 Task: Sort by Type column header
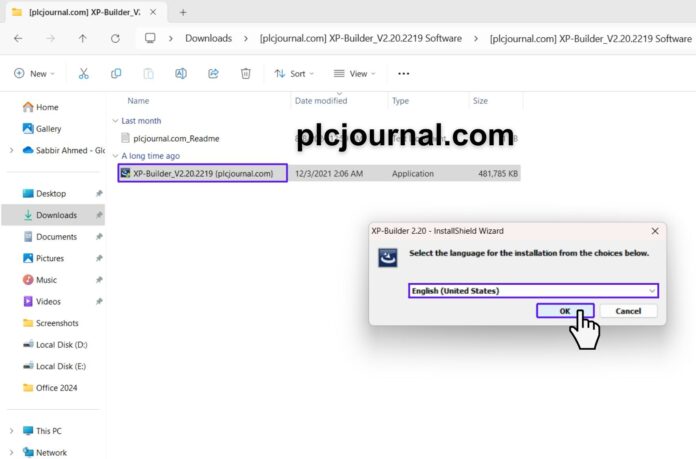[400, 101]
